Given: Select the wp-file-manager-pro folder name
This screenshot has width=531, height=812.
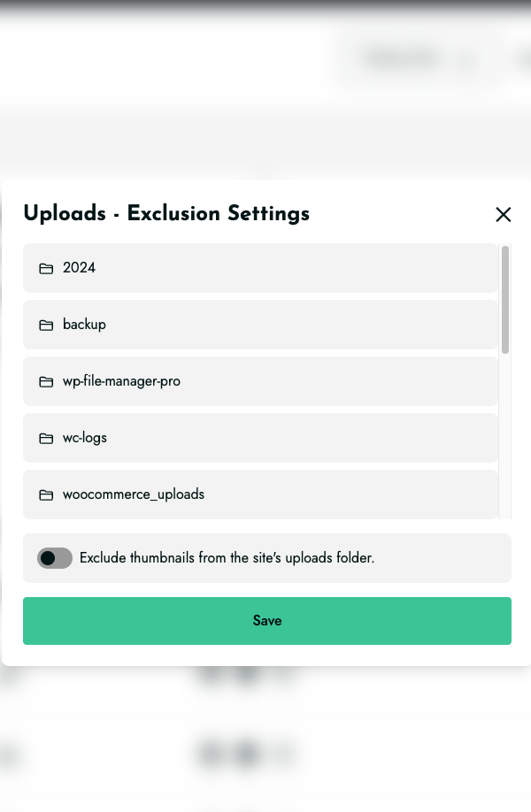Looking at the screenshot, I should pyautogui.click(x=122, y=381).
